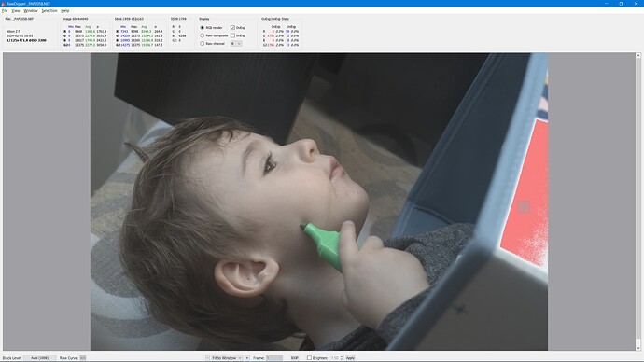Open the Fit to Window zoom dropdown
Viewport: 644px width, 362px height.
(227, 358)
